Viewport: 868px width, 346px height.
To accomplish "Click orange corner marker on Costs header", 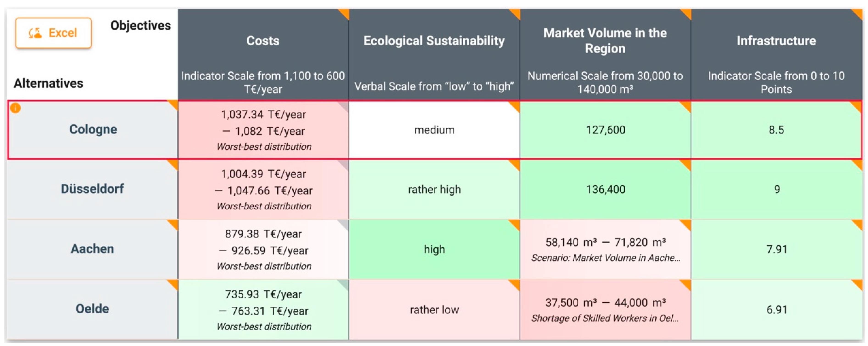I will [x=345, y=13].
